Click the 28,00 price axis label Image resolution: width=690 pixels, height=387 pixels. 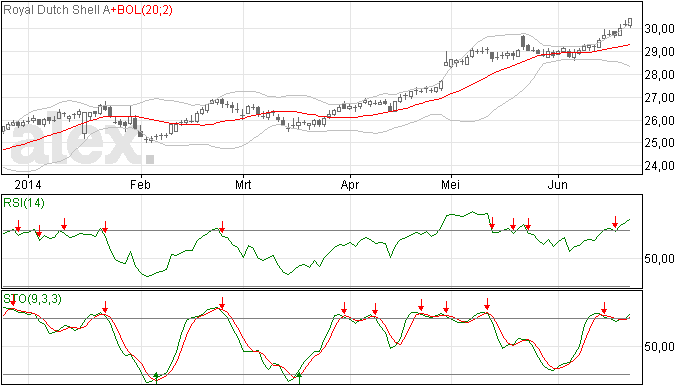(660, 75)
